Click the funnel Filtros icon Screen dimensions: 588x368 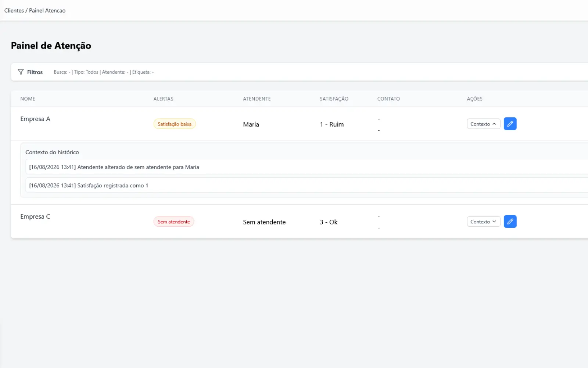[21, 72]
